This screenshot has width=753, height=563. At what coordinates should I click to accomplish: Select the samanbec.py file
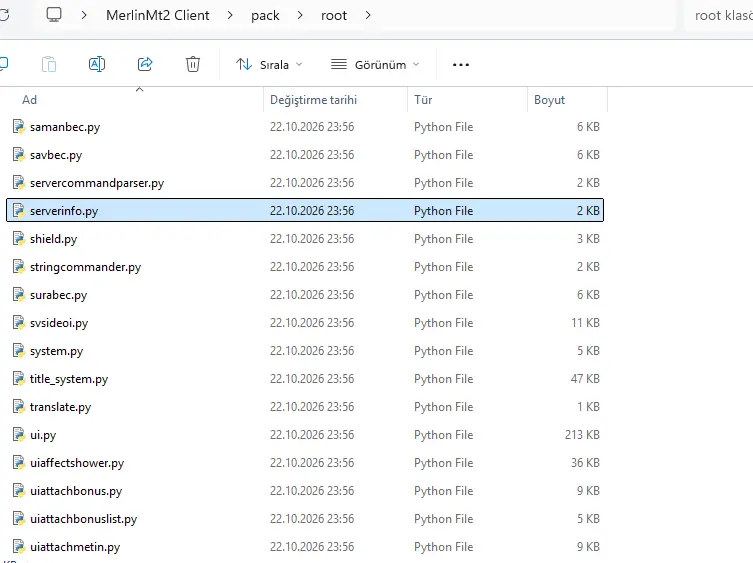[x=305, y=127]
